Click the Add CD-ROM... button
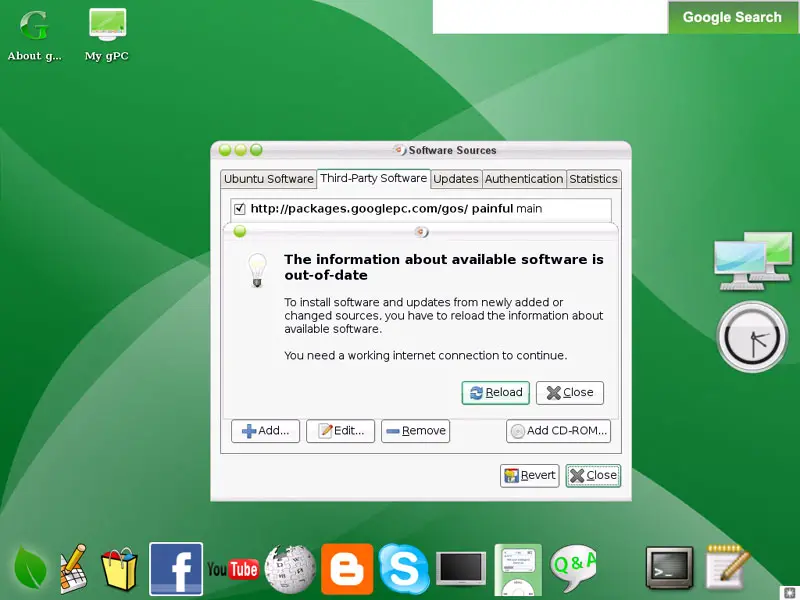 coord(559,431)
